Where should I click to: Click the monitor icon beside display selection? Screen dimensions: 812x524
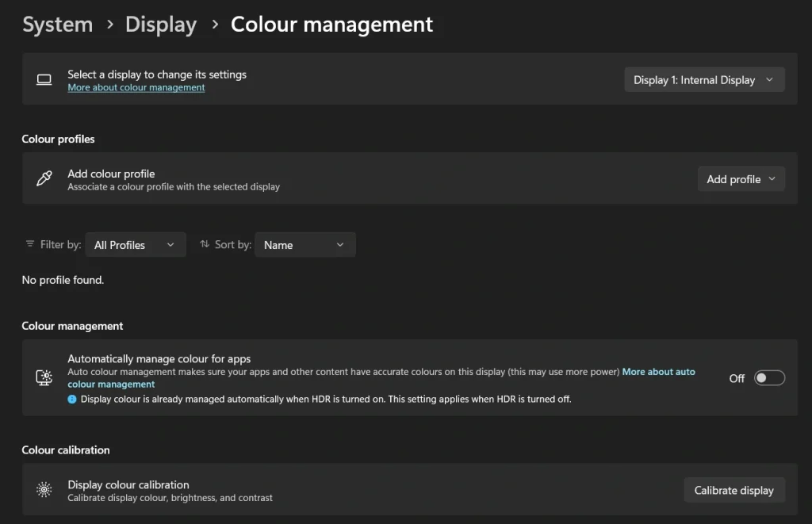coord(44,79)
